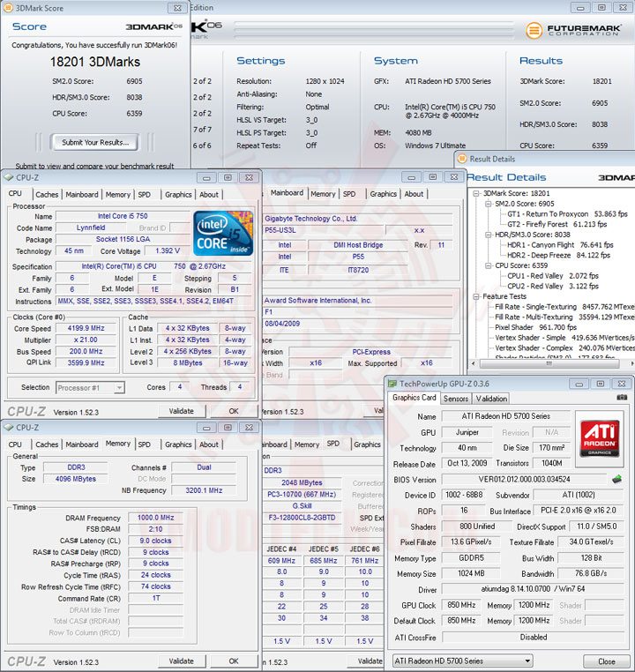Image resolution: width=635 pixels, height=672 pixels.
Task: Click the Result Details window title icon
Action: tap(461, 159)
